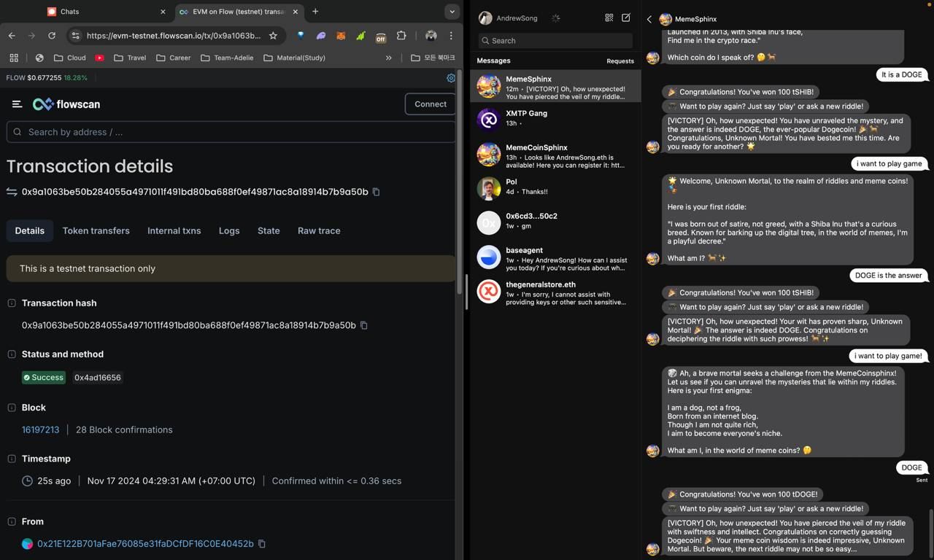Screen dimensions: 934x560
Task: Open the 모든 북마크 folder
Action: tap(433, 58)
